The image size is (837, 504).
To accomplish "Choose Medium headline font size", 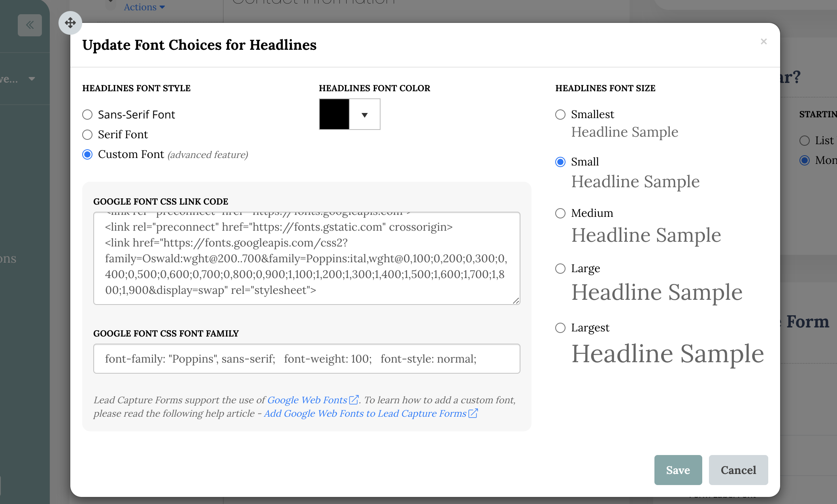I will pyautogui.click(x=560, y=213).
